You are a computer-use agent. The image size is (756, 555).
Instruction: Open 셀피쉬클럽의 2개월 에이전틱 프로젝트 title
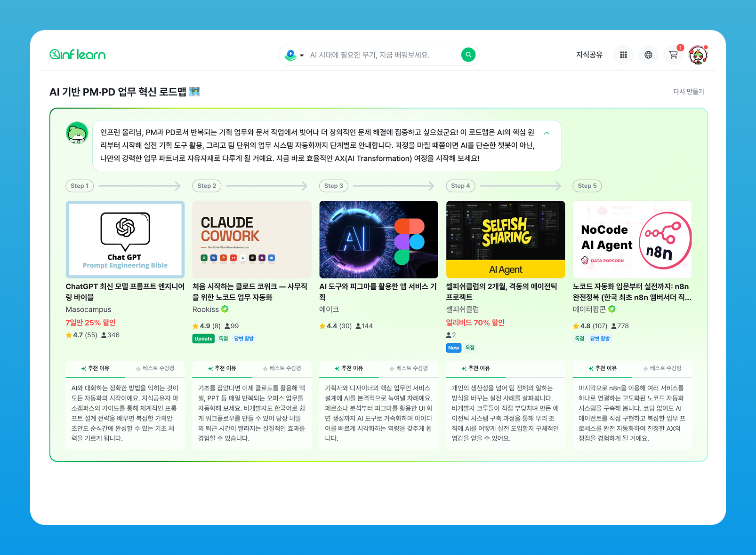502,292
